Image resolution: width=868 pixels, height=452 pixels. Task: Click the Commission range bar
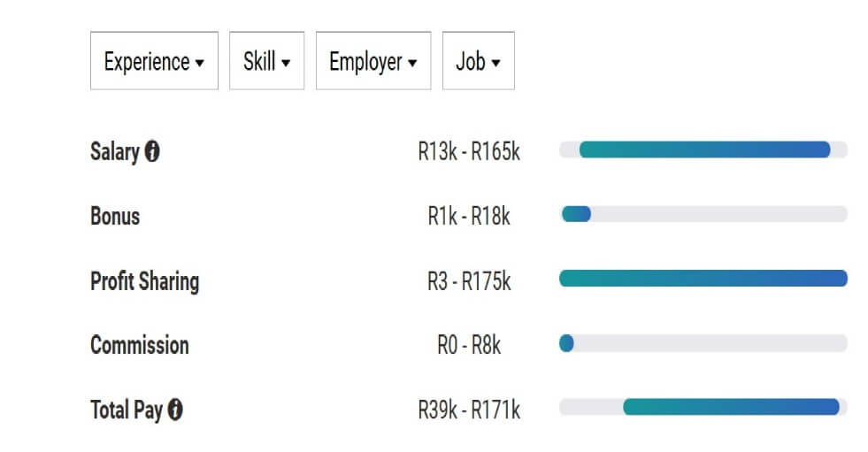pyautogui.click(x=703, y=343)
